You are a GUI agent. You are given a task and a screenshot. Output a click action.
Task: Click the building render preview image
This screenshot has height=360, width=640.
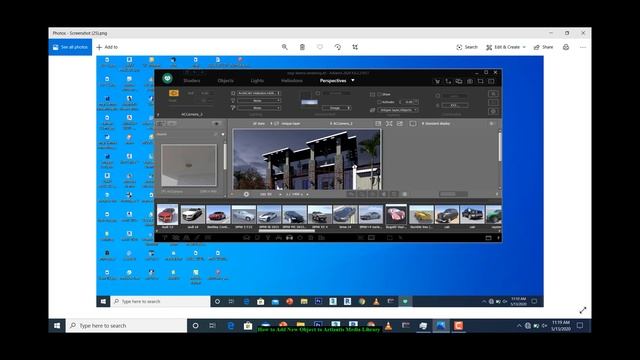pos(307,160)
